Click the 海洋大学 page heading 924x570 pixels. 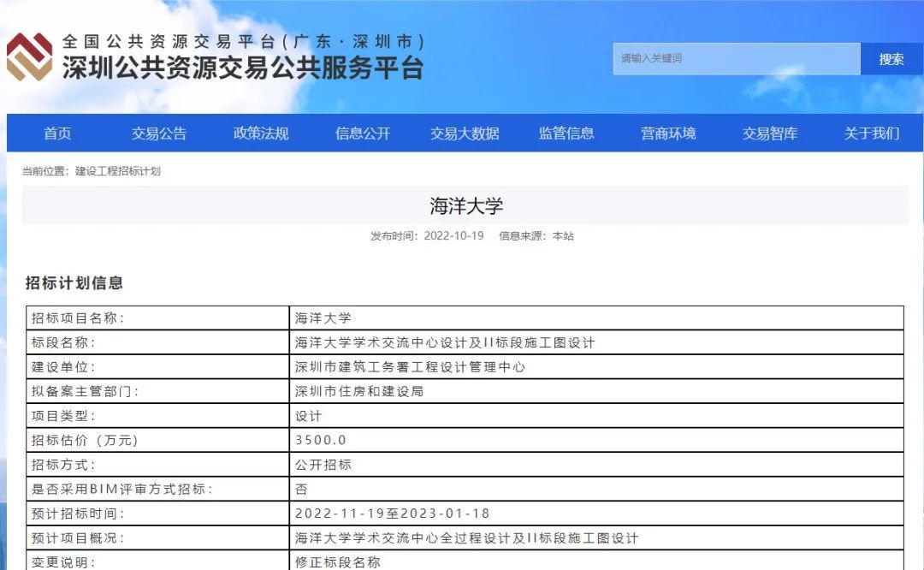pos(465,206)
